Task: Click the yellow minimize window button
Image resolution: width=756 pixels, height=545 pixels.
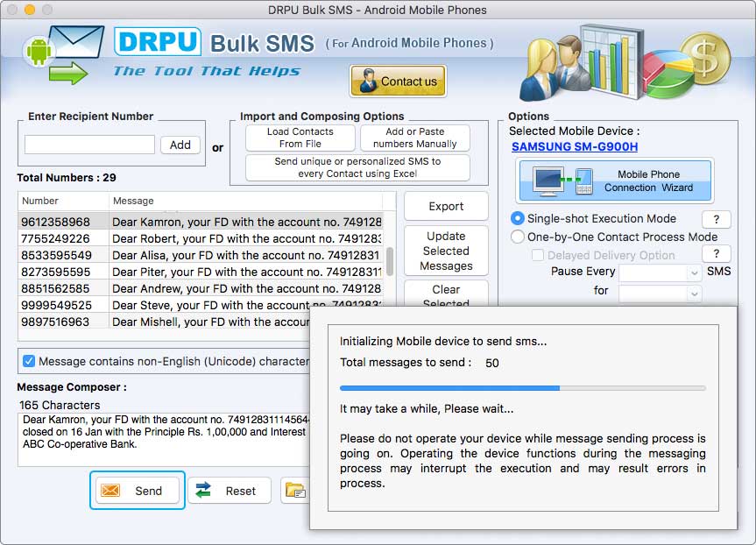Action: pos(30,9)
